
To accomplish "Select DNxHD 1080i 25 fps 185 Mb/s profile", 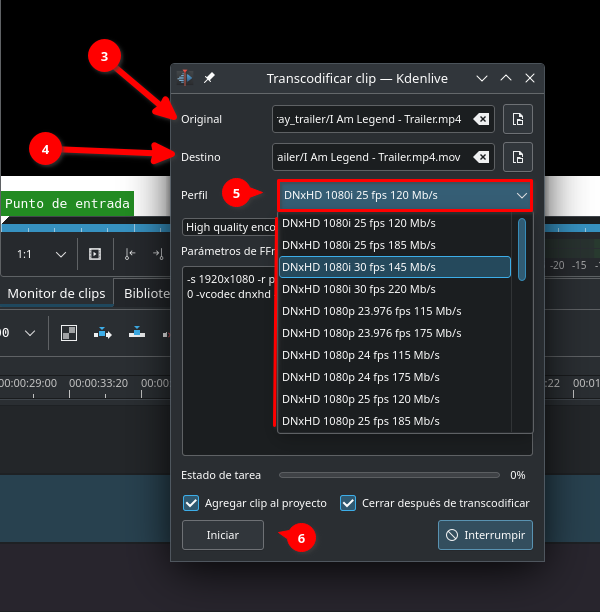I will pos(395,245).
